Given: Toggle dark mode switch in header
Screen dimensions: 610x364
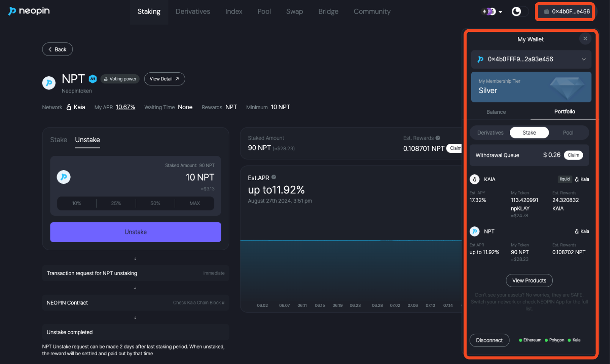Looking at the screenshot, I should coord(519,12).
